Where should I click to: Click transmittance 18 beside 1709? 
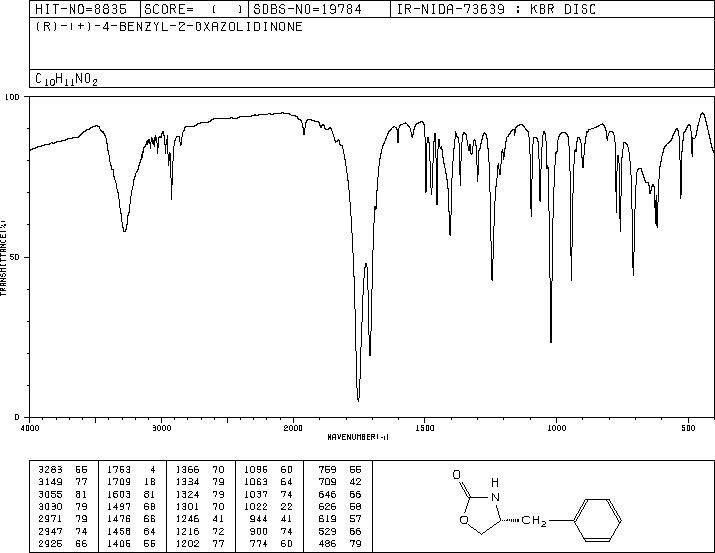(150, 481)
